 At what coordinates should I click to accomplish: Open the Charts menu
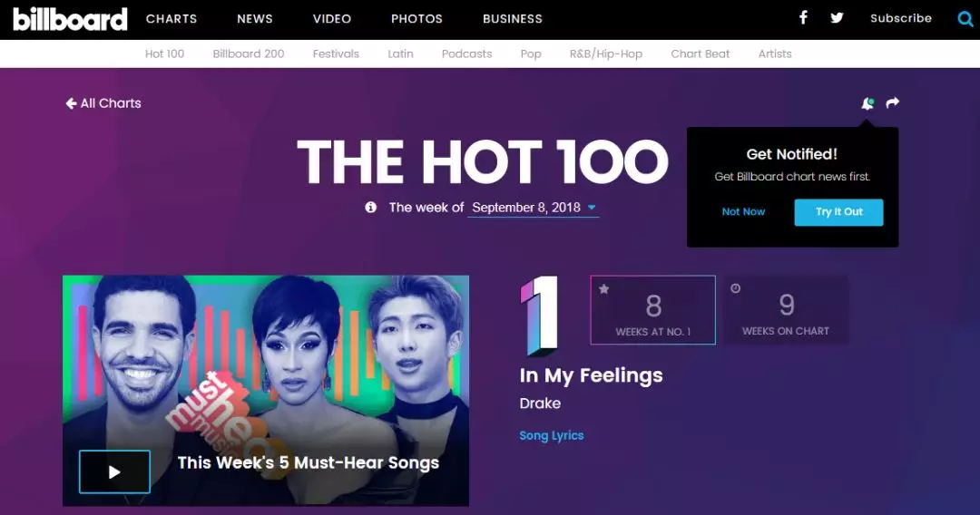(171, 19)
